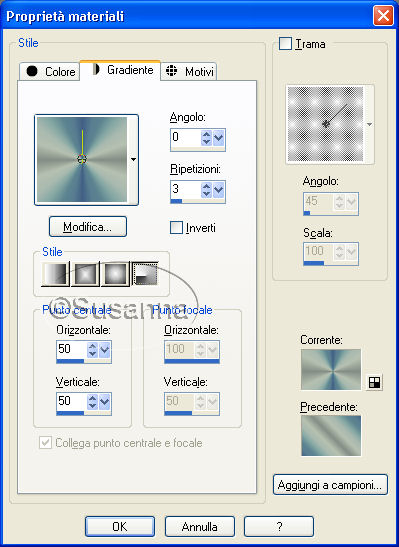Viewport: 399px width, 547px height.
Task: Click the gradient Angolo spinner arrows
Action: pos(206,137)
